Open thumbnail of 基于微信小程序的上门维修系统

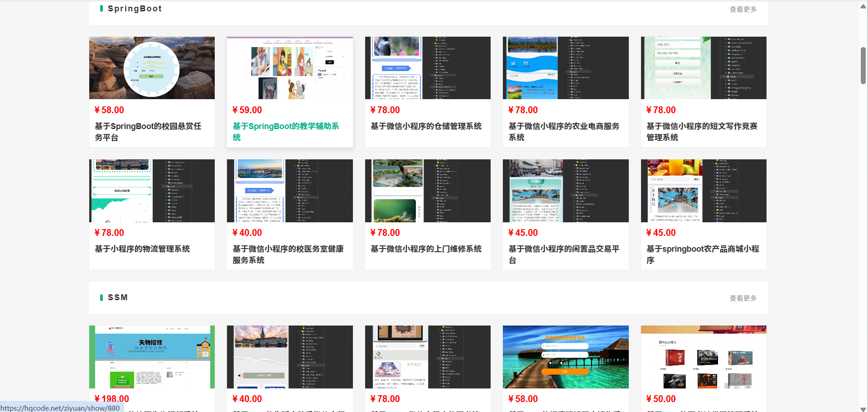(x=428, y=191)
